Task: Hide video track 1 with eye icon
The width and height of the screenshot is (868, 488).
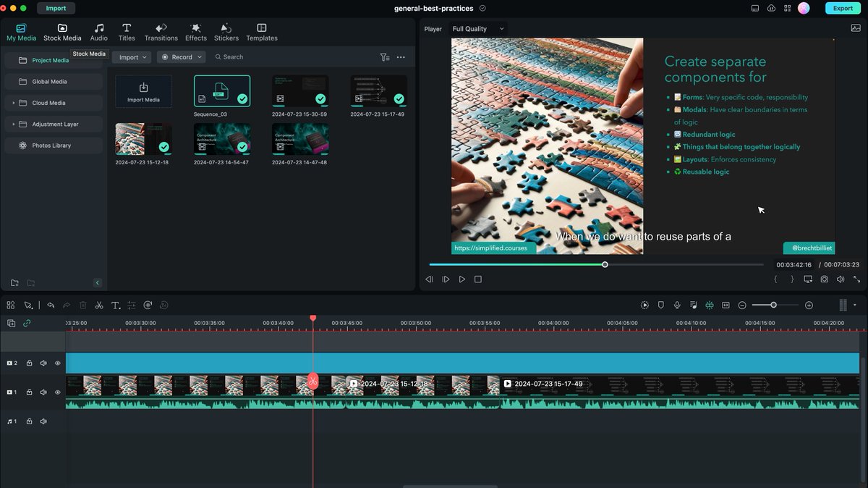Action: 58,392
